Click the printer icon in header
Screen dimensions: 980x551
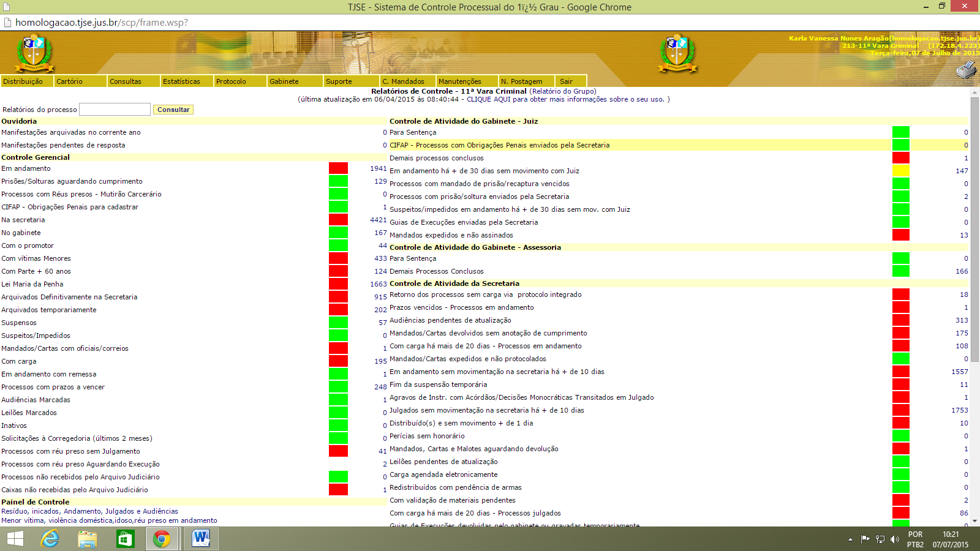(x=967, y=70)
